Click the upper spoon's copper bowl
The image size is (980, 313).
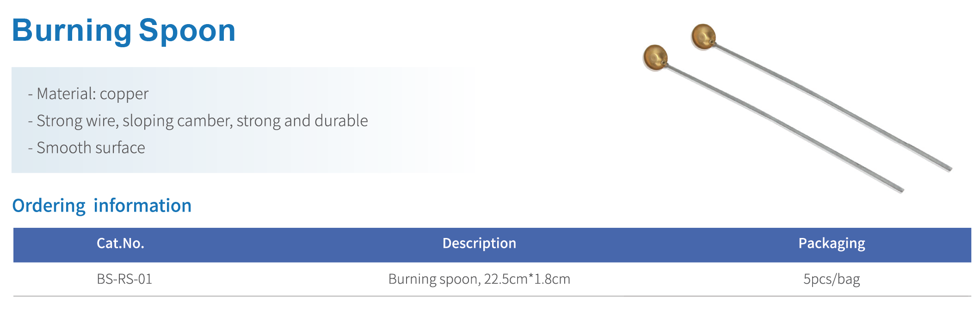pos(703,36)
